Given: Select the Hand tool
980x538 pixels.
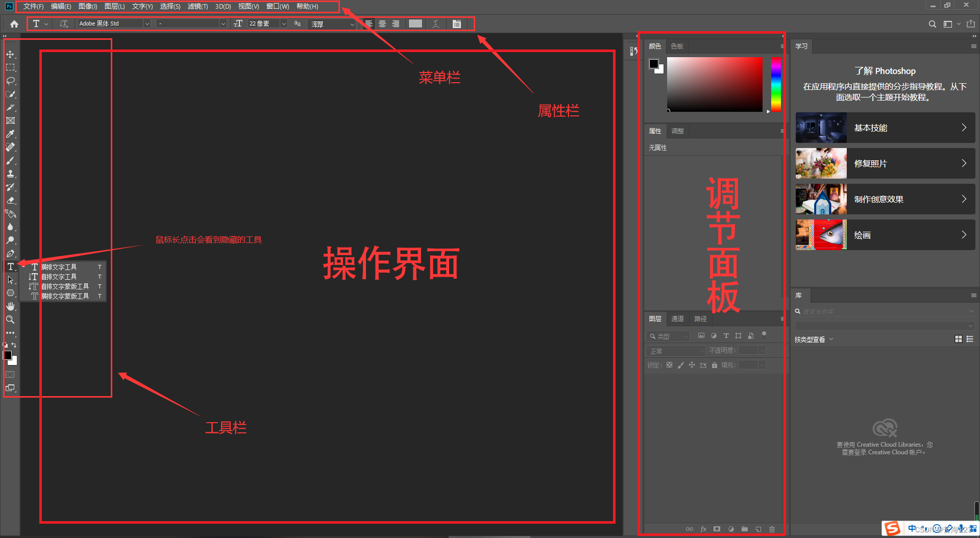Looking at the screenshot, I should coord(10,306).
